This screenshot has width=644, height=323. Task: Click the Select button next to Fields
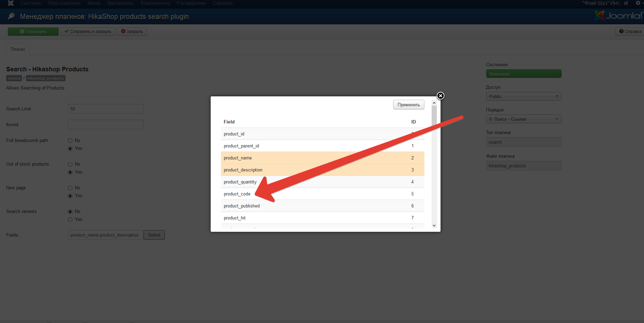point(154,235)
